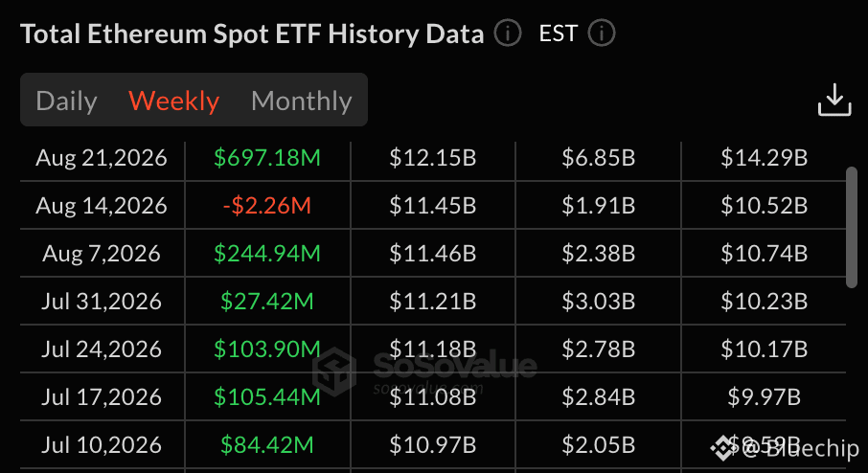The width and height of the screenshot is (868, 473).
Task: Select the Aug 21,2026 date cell
Action: pos(102,158)
